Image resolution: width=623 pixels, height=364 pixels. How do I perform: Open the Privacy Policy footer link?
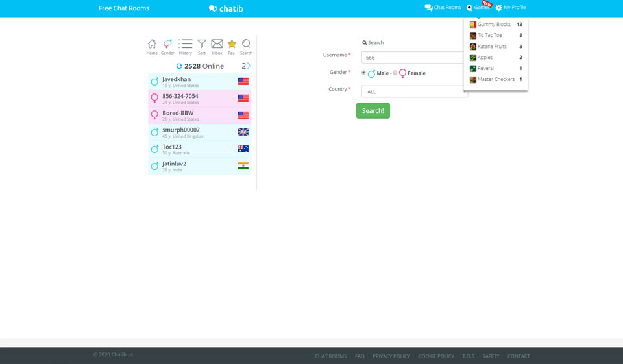coord(391,356)
